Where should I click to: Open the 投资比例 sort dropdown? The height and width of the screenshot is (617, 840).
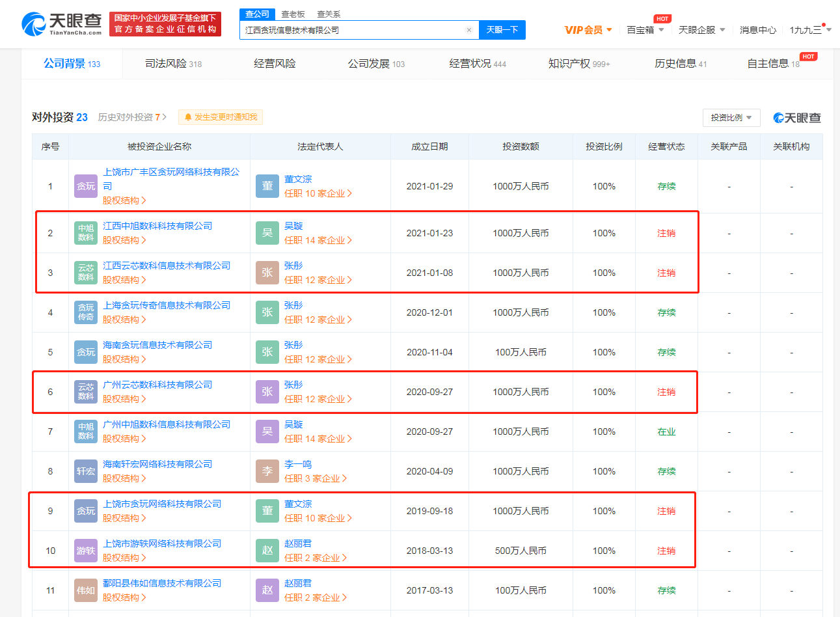tap(731, 118)
